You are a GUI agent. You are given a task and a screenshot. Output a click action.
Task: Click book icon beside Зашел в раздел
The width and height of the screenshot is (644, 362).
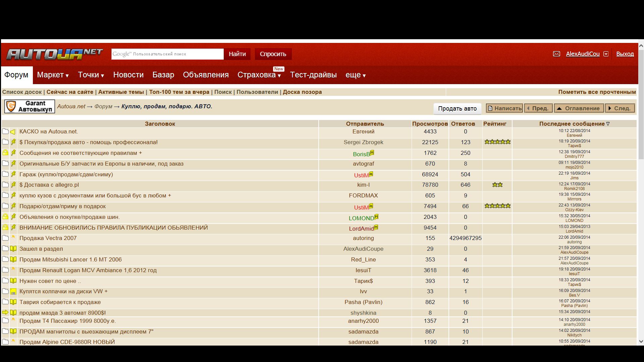point(13,249)
